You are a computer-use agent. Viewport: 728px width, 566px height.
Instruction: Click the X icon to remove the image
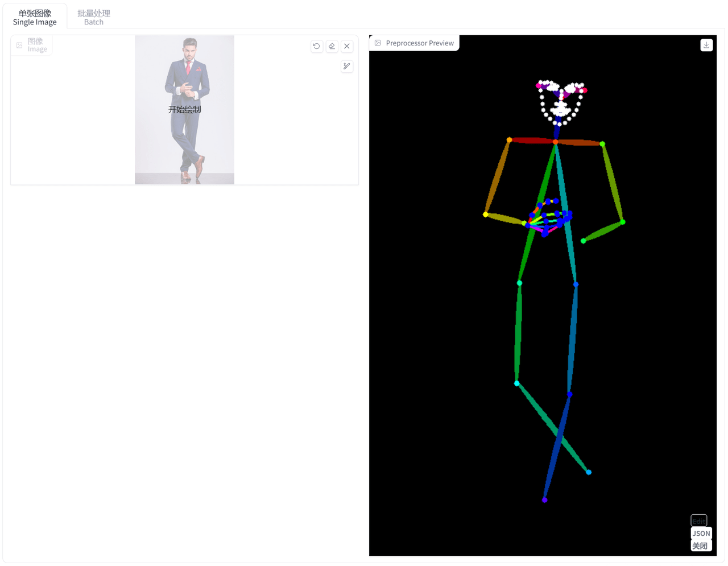click(x=347, y=46)
